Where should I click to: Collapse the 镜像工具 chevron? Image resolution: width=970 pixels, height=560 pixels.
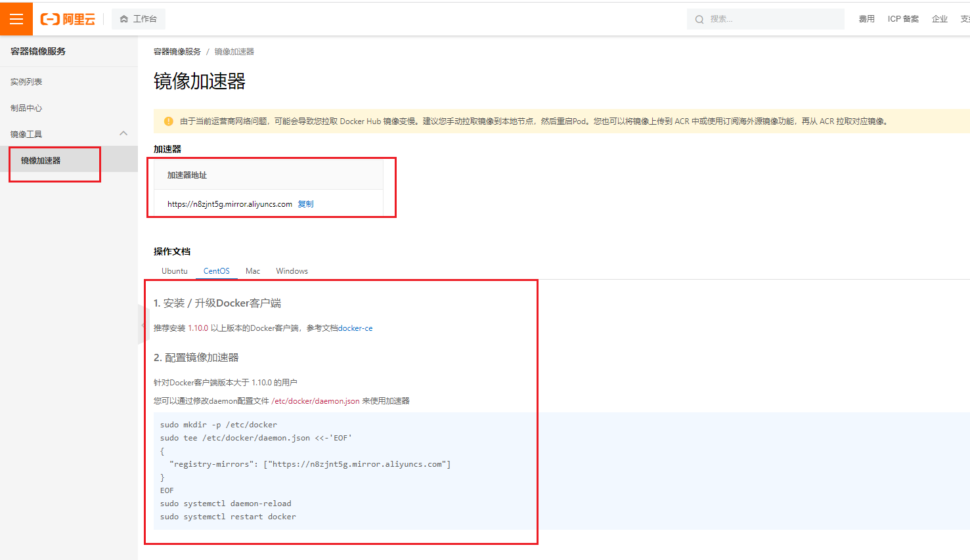[x=123, y=133]
